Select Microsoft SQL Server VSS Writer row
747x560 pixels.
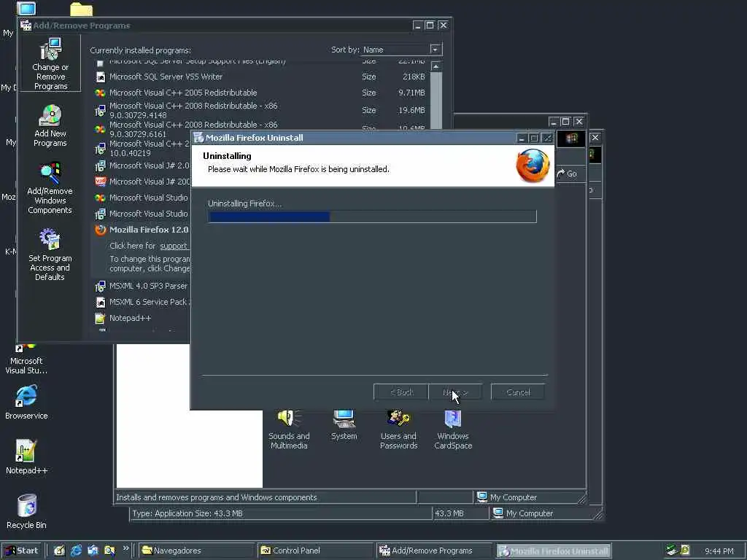pos(260,77)
